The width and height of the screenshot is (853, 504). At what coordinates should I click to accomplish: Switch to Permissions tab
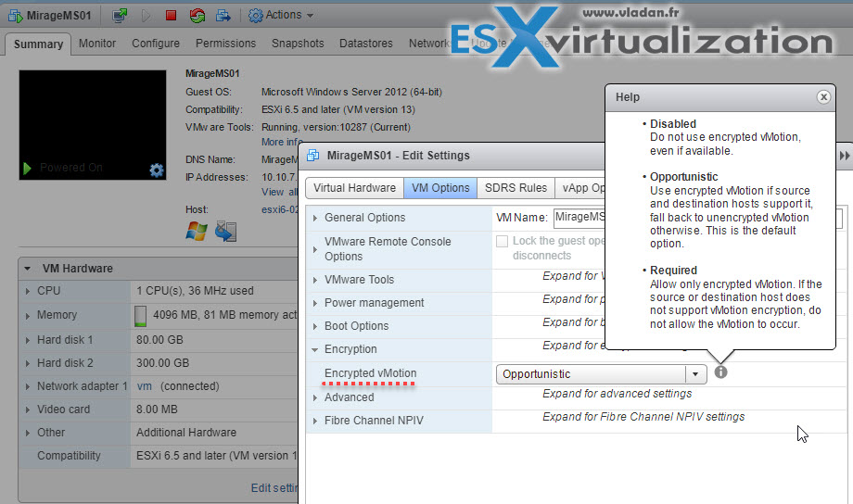[225, 43]
